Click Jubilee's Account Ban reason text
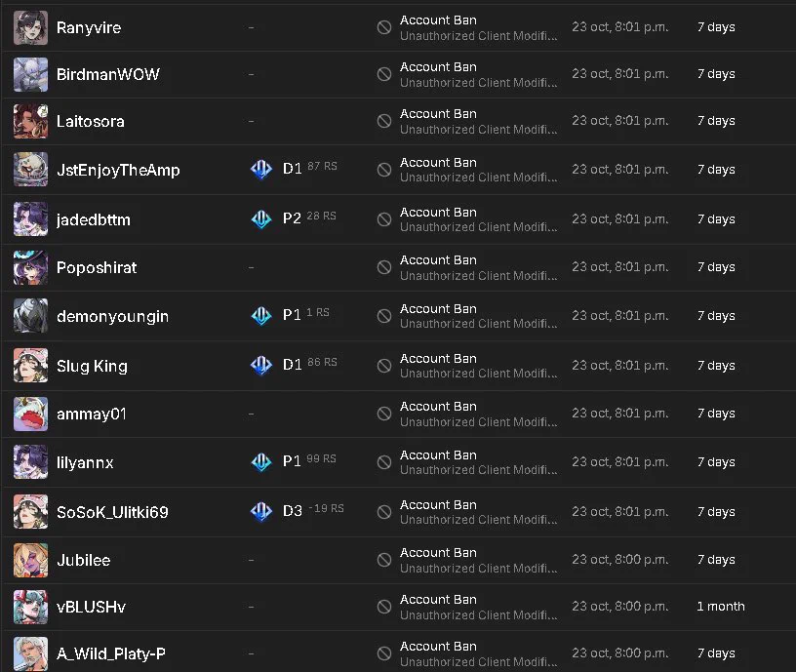 click(438, 553)
